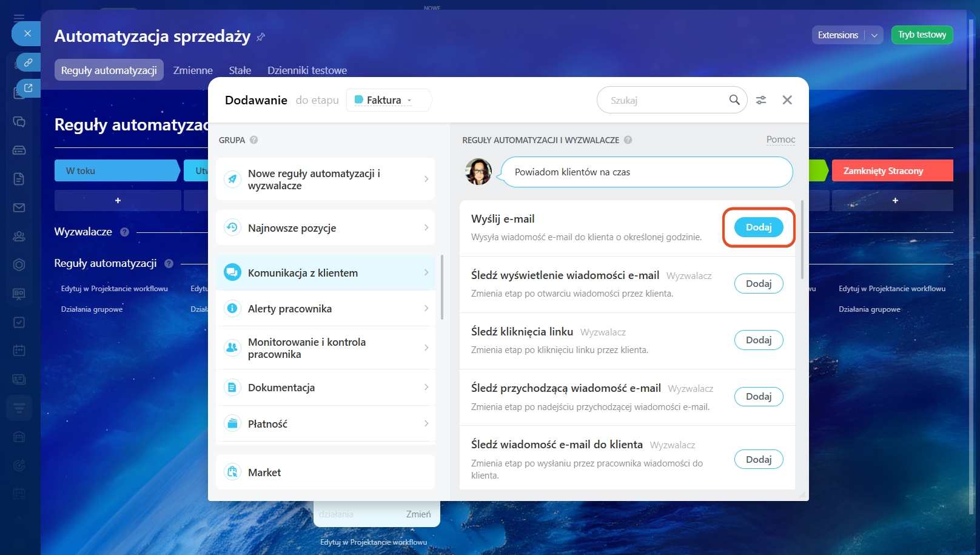The width and height of the screenshot is (980, 555).
Task: Switch to the Zmienne tab
Action: click(193, 70)
